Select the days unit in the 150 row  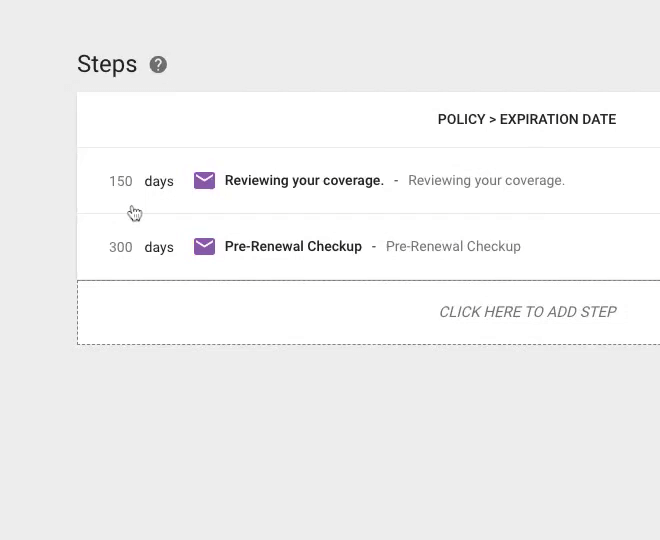(x=159, y=181)
